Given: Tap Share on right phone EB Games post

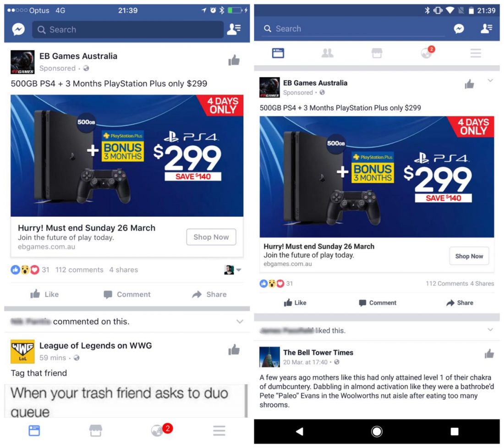Looking at the screenshot, I should click(460, 303).
